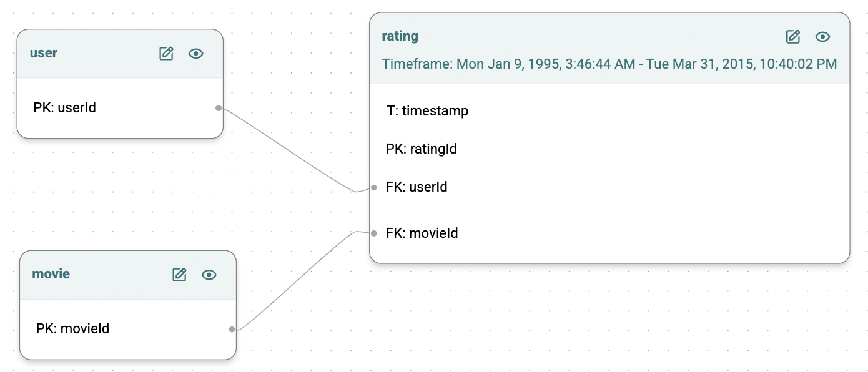Viewport: 868px width, 372px height.
Task: Click the user table title
Action: click(x=44, y=53)
